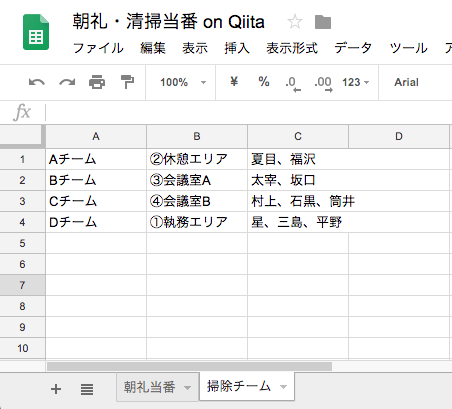
Task: Click the horizontal scrollbar
Action: [189, 366]
